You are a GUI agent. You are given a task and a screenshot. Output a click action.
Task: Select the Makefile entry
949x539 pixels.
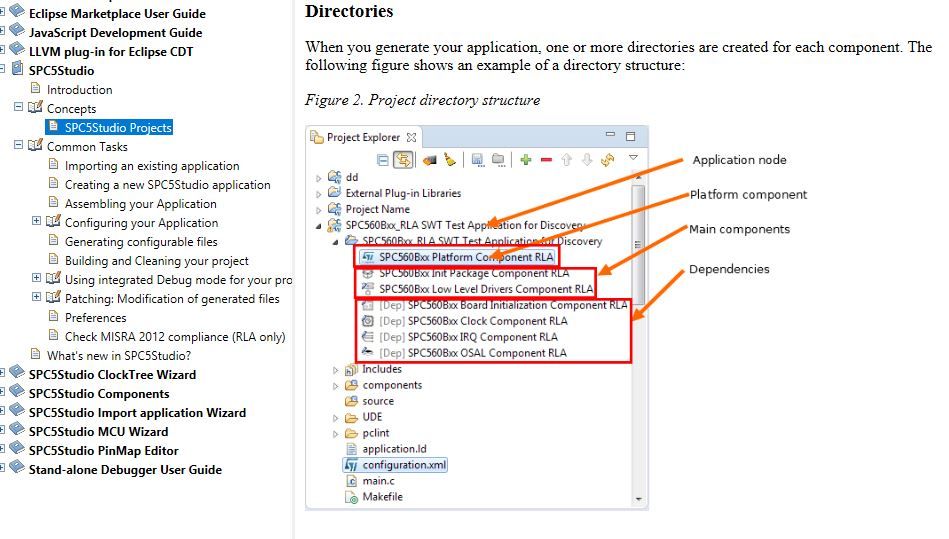[x=383, y=497]
